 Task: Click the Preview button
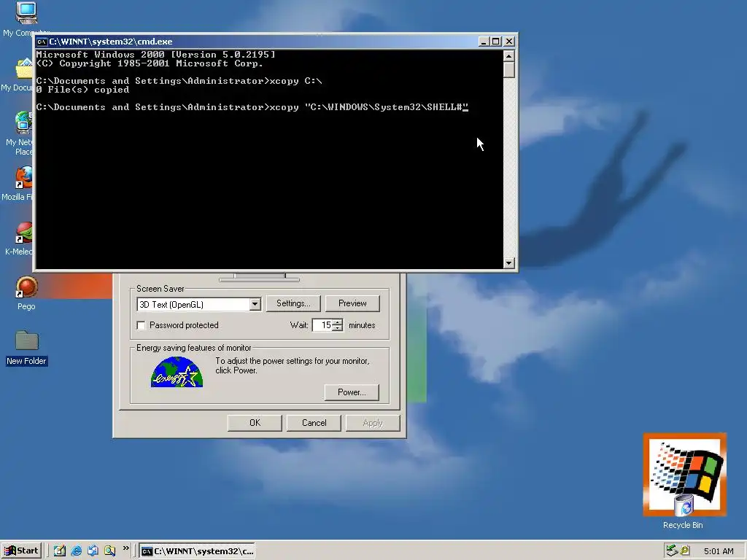coord(352,303)
